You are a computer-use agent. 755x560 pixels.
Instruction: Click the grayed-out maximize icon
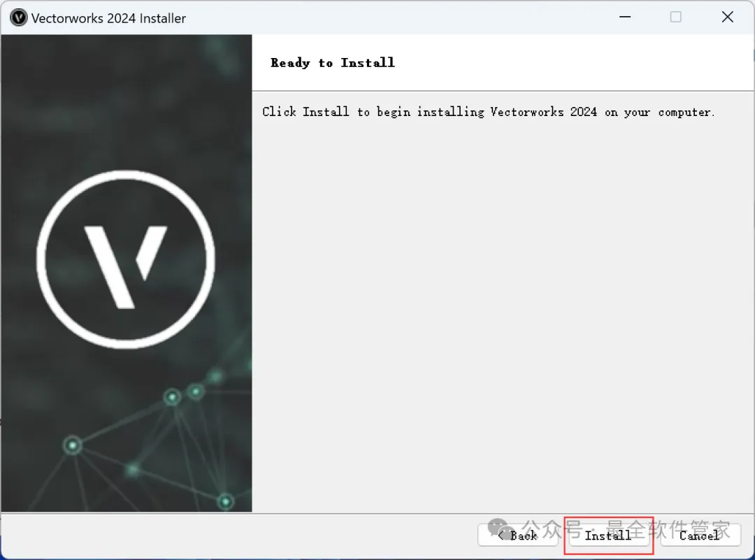point(675,17)
